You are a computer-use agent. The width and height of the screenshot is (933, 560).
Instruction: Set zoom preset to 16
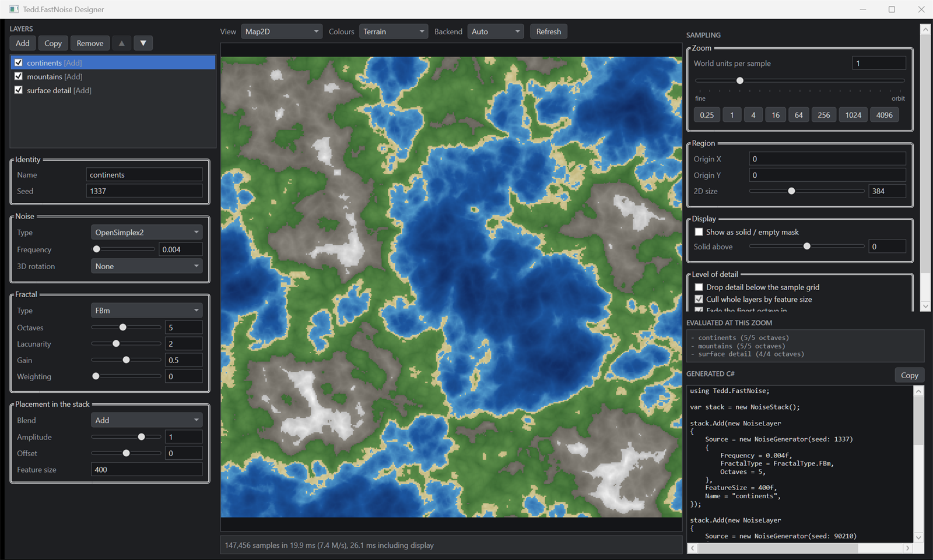(776, 115)
